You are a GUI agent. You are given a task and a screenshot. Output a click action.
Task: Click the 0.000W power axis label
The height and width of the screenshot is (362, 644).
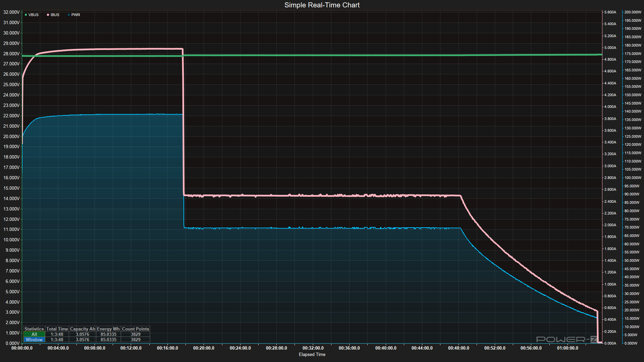pyautogui.click(x=631, y=343)
